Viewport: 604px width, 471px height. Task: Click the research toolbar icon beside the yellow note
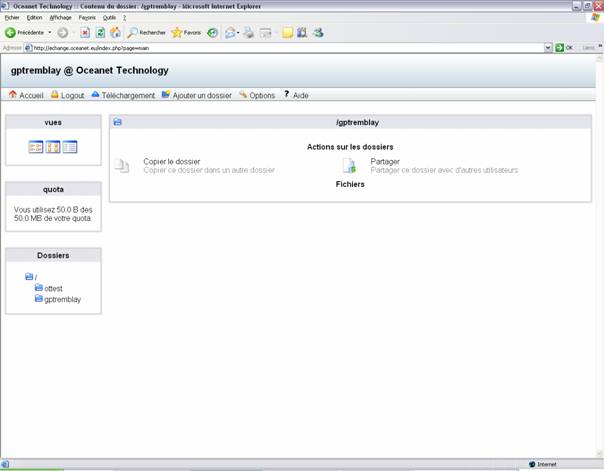pos(302,33)
